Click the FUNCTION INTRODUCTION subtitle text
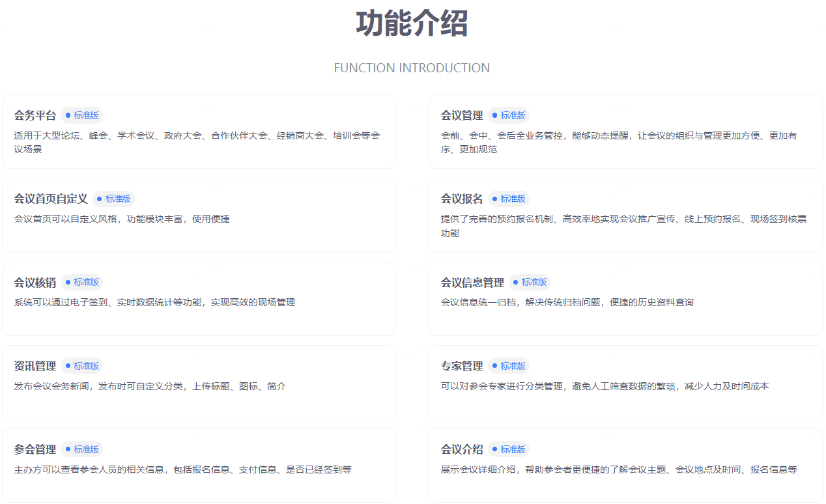The width and height of the screenshot is (826, 504). coord(412,68)
